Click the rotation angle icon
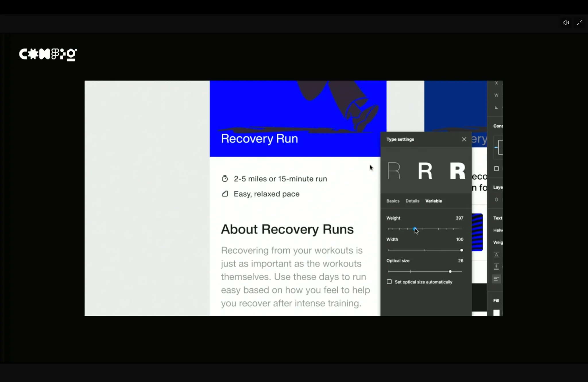 coord(496,107)
